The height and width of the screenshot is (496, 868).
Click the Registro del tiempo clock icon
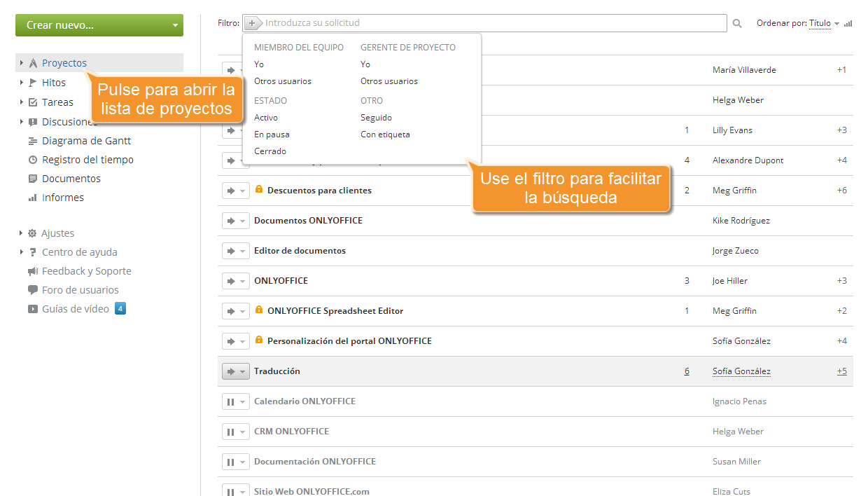(x=33, y=160)
